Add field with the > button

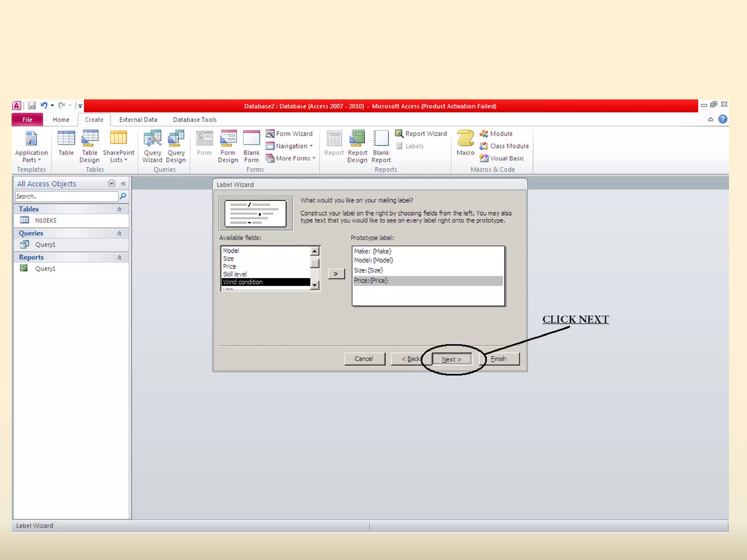point(336,274)
